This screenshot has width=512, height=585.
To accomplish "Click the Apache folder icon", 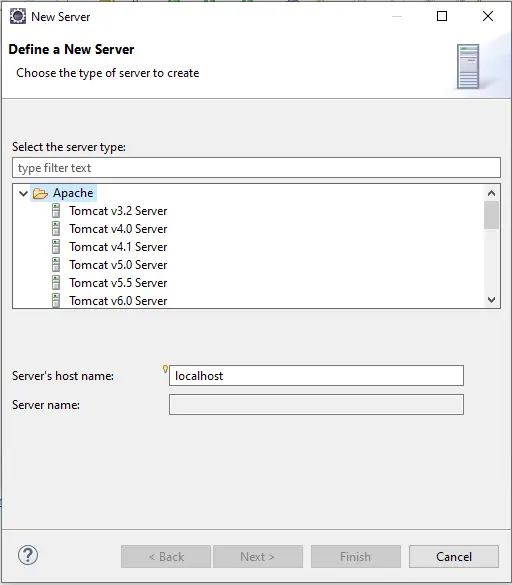I will (40, 193).
